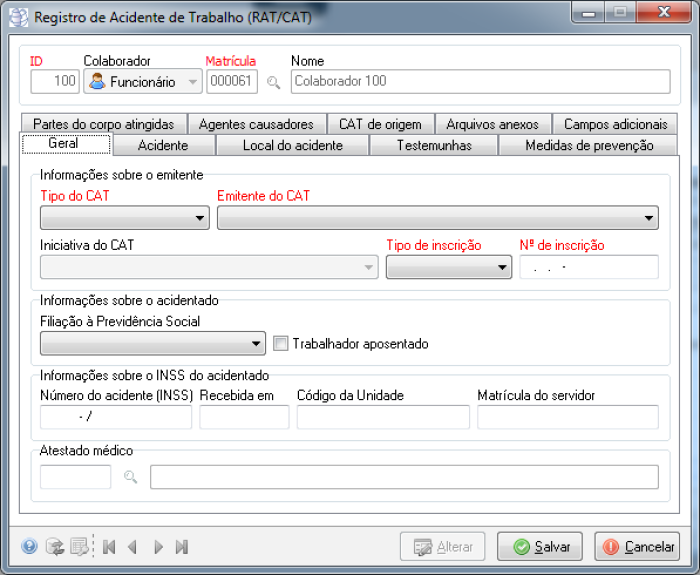
Task: Expand the Emitente do CAT dropdown
Action: [x=437, y=217]
